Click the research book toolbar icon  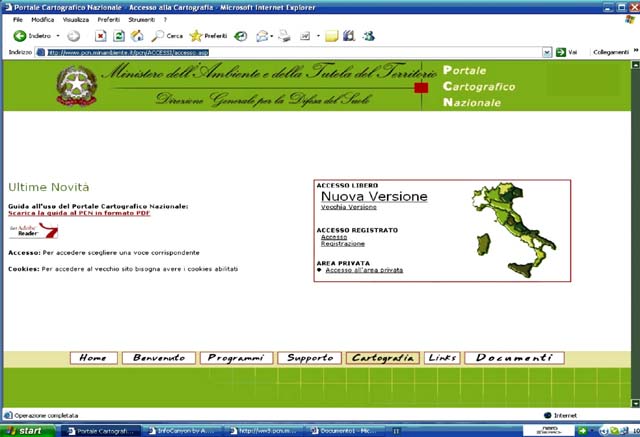(x=349, y=36)
